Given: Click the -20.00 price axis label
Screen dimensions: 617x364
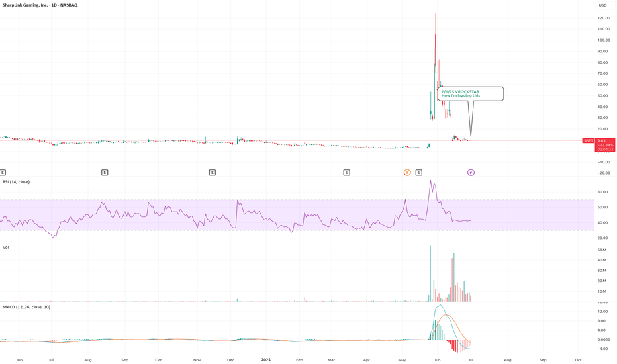Looking at the screenshot, I should coord(604,173).
